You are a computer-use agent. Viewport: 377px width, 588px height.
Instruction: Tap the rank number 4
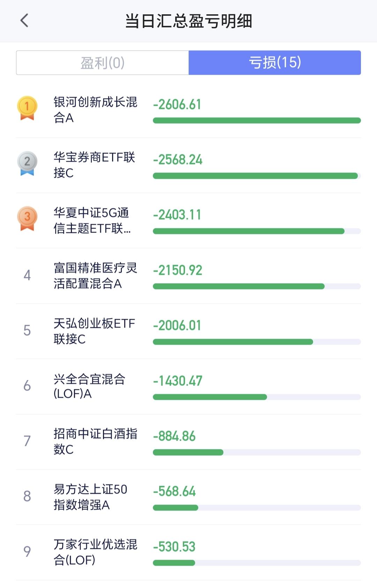coord(27,275)
